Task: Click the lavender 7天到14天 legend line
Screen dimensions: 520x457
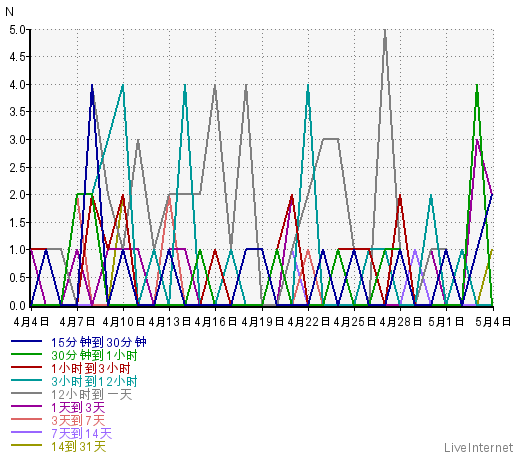Action: click(26, 432)
